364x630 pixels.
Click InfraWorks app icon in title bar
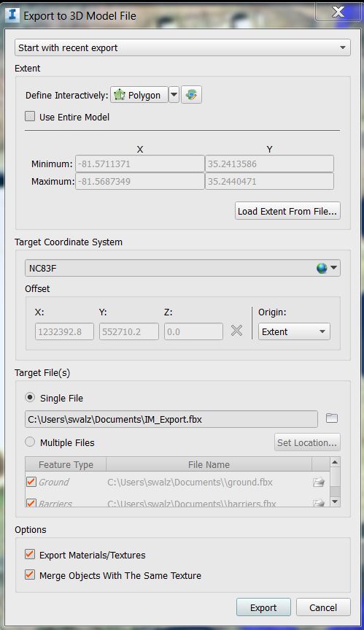click(12, 15)
